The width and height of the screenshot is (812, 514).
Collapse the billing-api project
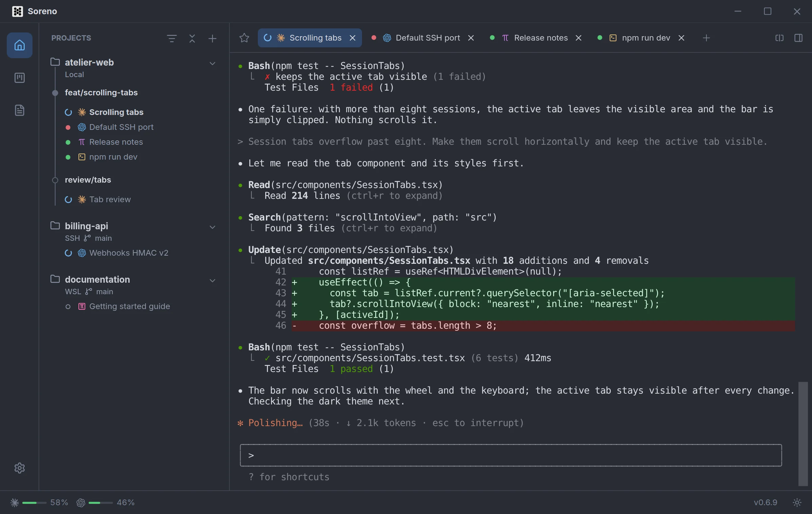(212, 227)
